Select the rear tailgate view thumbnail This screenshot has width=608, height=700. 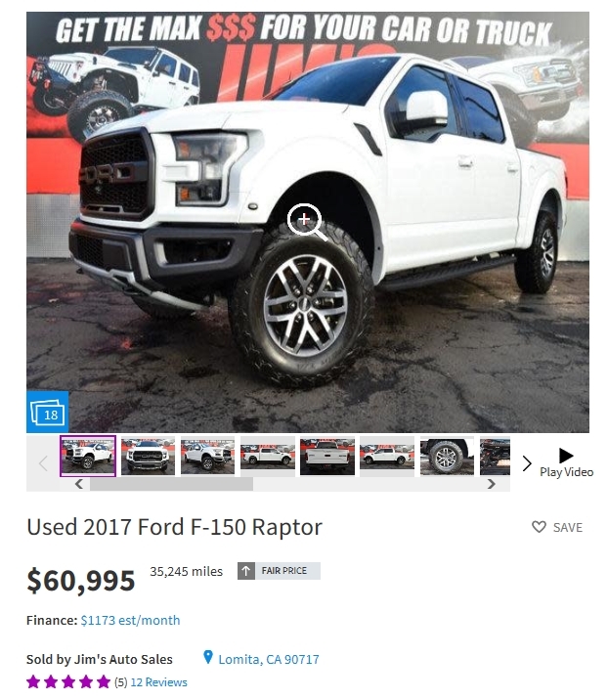[x=327, y=457]
